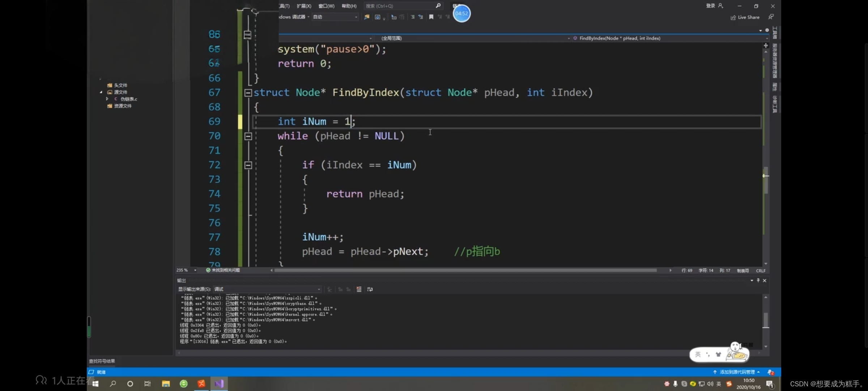Click 添加到源代码管理 in status bar
Viewport: 868px width, 391px height.
736,372
